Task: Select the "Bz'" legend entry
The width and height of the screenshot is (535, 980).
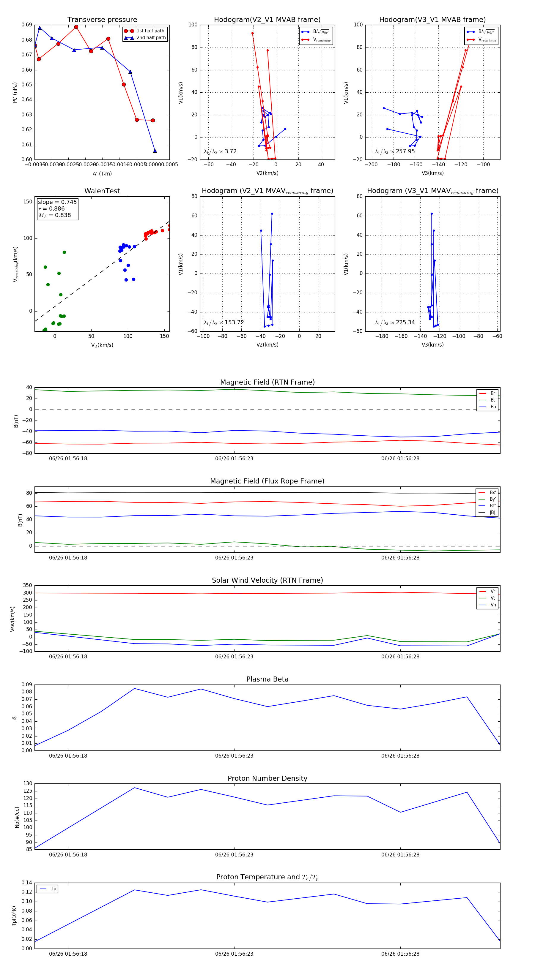Action: point(487,506)
